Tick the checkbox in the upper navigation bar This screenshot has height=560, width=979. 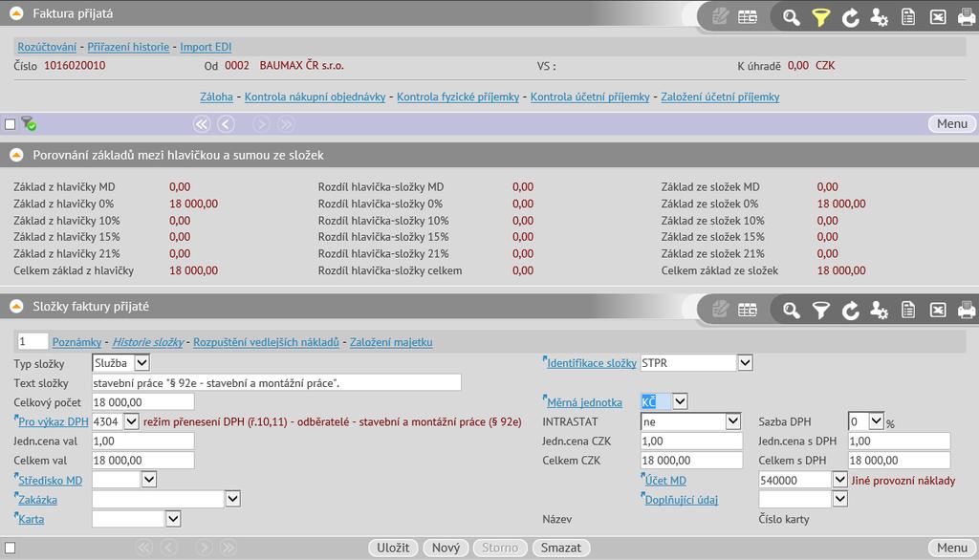click(x=10, y=123)
